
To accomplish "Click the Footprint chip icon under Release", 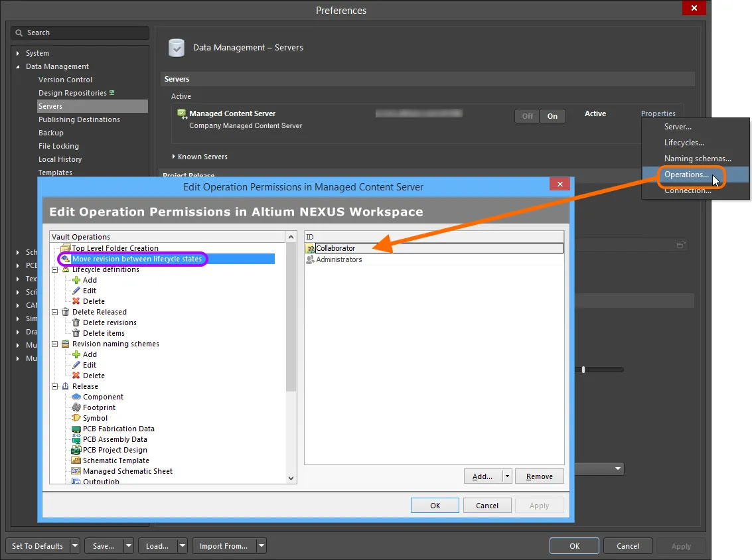I will point(76,407).
